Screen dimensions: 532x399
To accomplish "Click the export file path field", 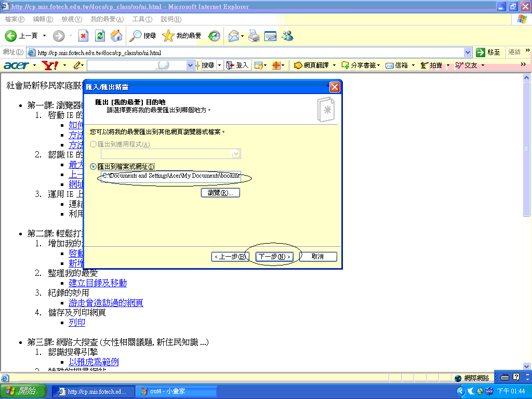I will coord(170,176).
